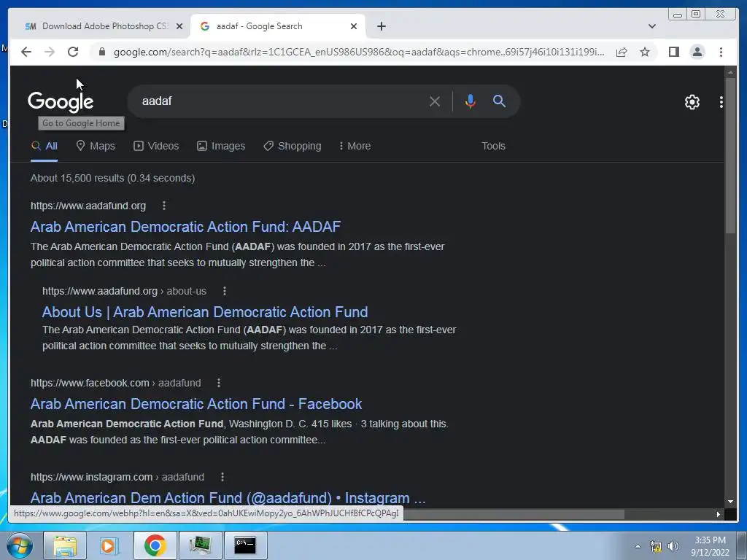Viewport: 747px width, 560px height.
Task: Open Google quick settings gear
Action: point(692,102)
